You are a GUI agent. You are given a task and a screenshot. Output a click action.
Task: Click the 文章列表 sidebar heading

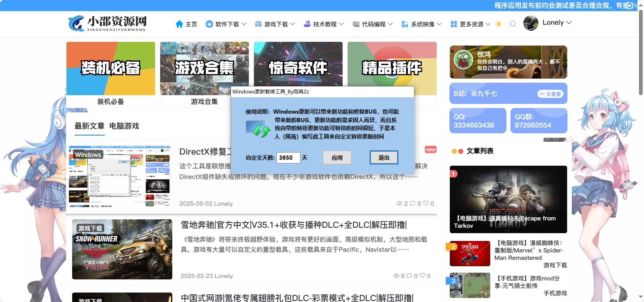(480, 151)
